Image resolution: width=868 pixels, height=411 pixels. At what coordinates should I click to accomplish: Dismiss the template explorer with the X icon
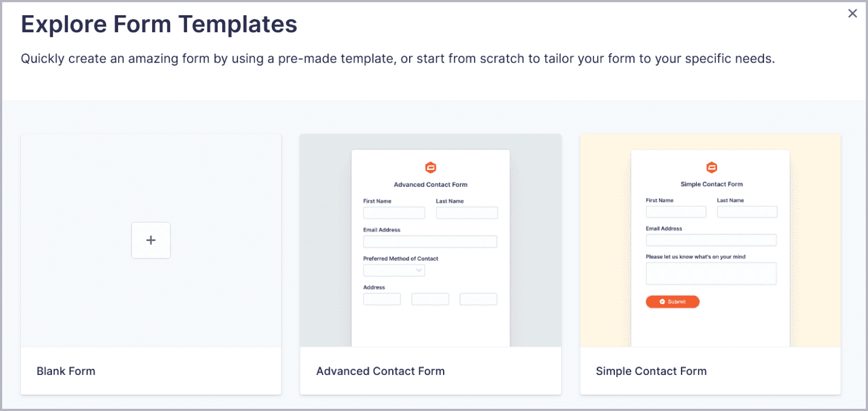coord(853,13)
